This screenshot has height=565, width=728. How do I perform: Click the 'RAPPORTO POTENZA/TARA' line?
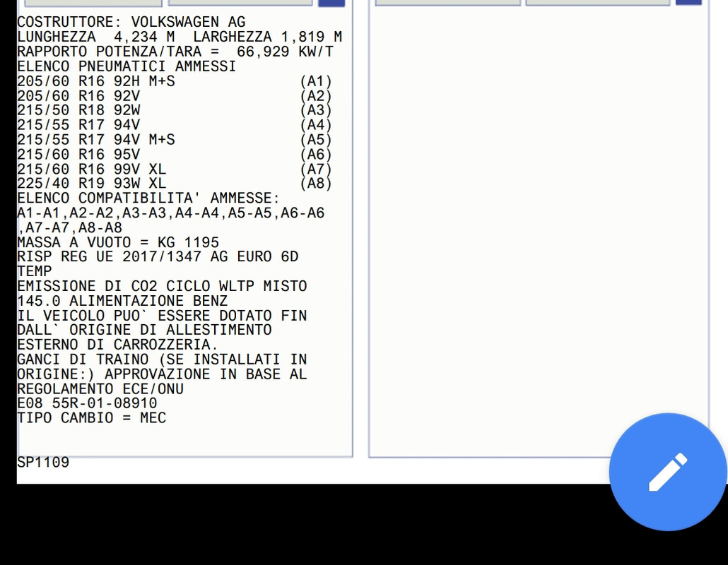tap(175, 52)
